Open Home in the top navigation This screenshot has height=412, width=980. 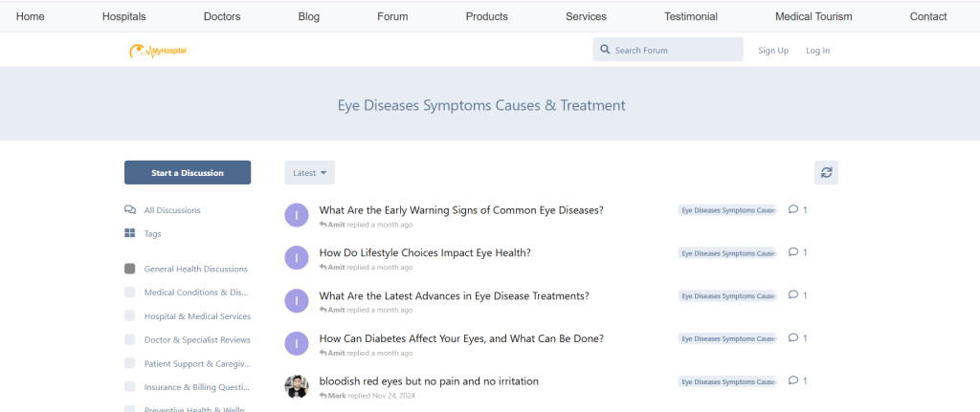coord(30,17)
